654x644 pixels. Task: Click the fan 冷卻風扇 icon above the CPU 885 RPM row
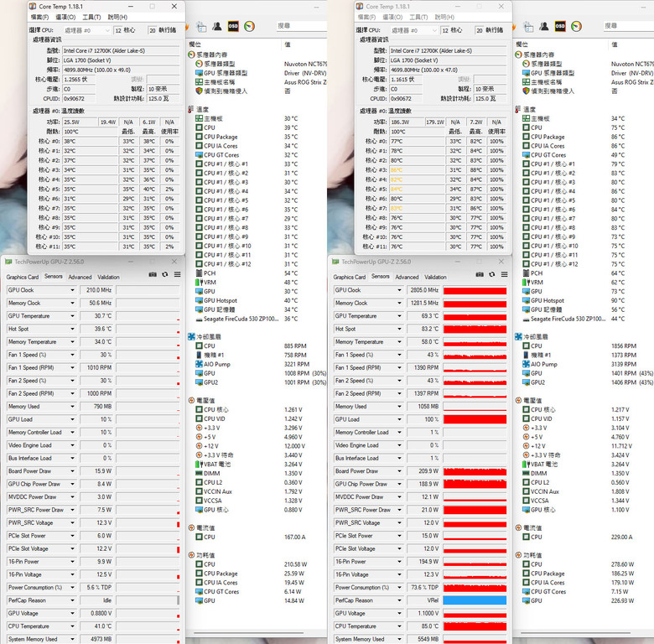pyautogui.click(x=191, y=336)
